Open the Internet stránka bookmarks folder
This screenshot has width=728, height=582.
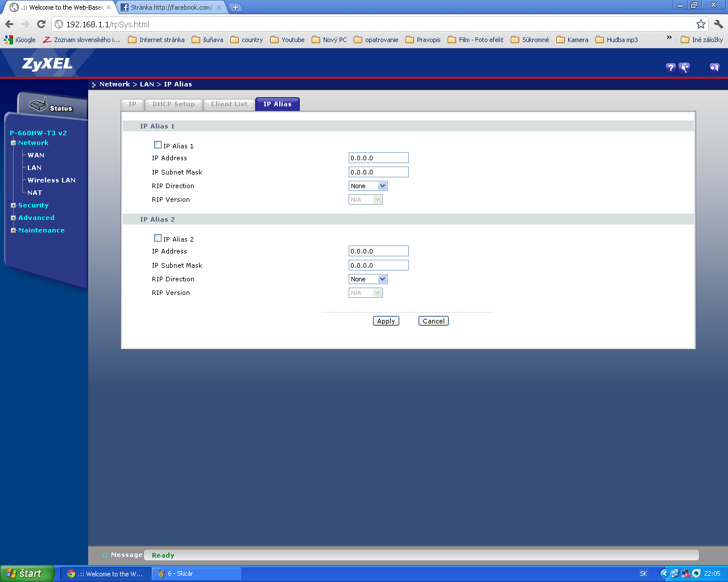(x=156, y=40)
